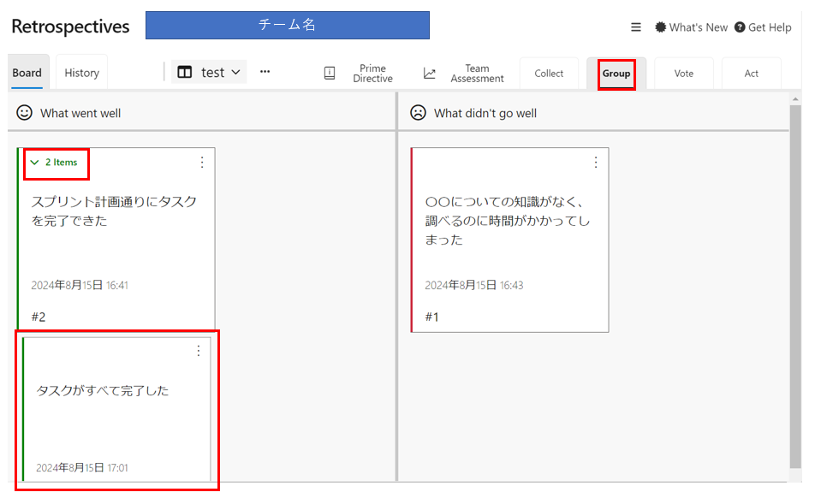Click the What's New gear icon
The image size is (815, 504).
point(660,27)
